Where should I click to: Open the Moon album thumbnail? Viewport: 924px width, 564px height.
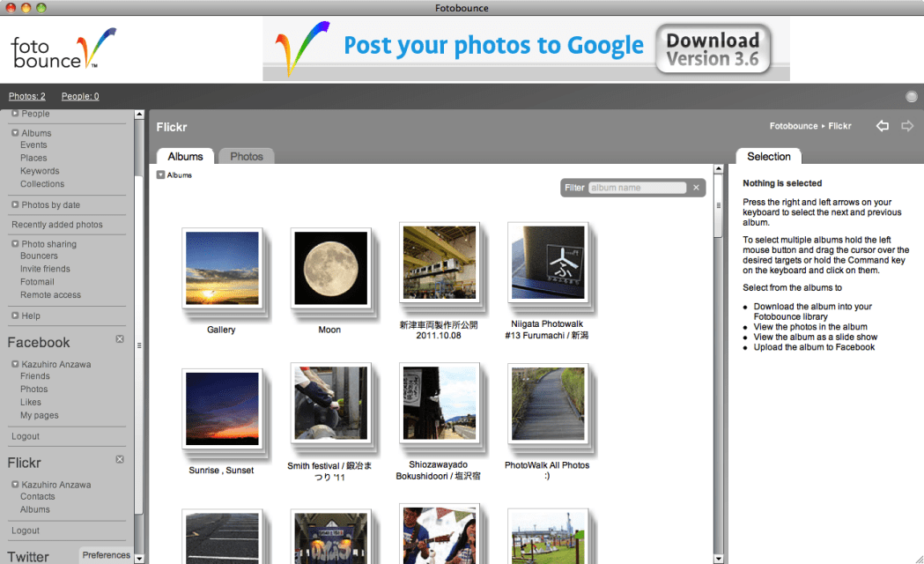[x=330, y=268]
